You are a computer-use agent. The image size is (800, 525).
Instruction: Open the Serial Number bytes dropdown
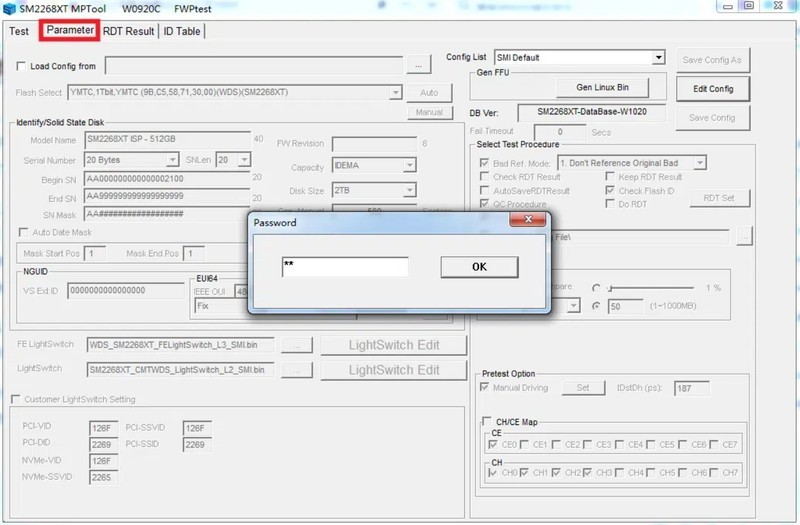pyautogui.click(x=172, y=160)
